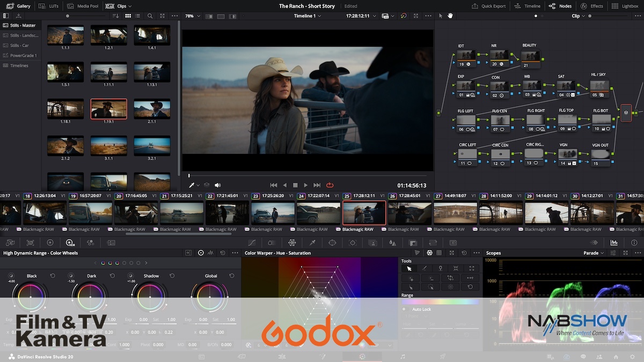The width and height of the screenshot is (644, 362).
Task: Open the viewer zoom 78% dropdown
Action: [192, 16]
